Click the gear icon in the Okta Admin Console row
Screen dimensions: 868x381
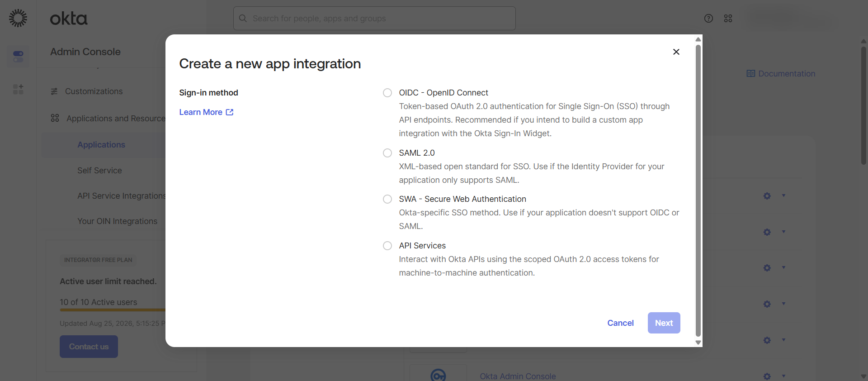(767, 376)
